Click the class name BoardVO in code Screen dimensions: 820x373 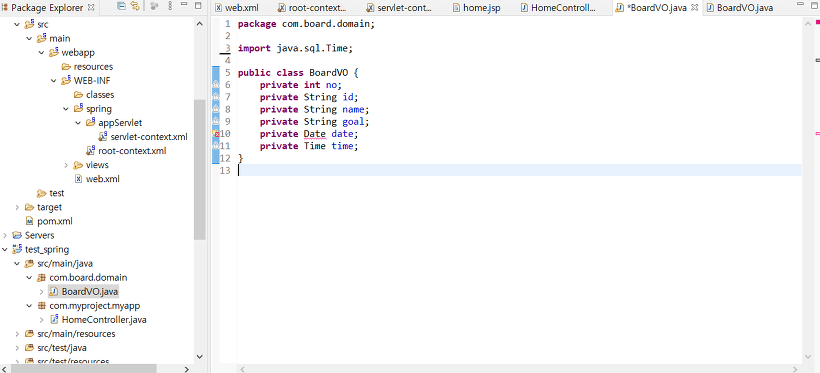coord(328,73)
